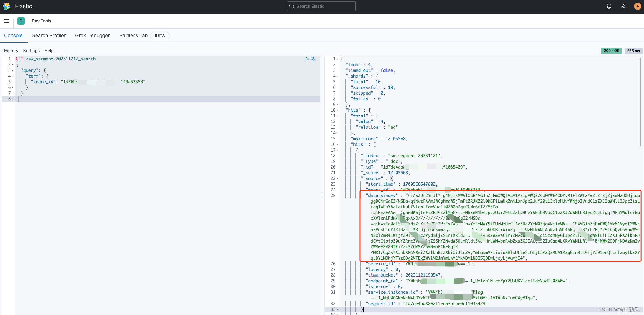The height and width of the screenshot is (315, 644).
Task: Open the newsfeed celebration icon
Action: 623,6
